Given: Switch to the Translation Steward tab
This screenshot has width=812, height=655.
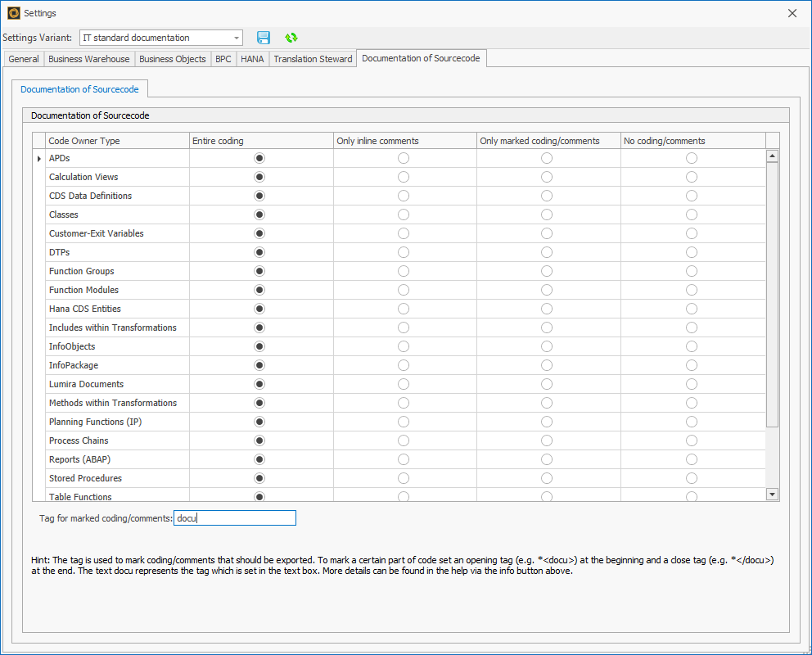Looking at the screenshot, I should 313,58.
